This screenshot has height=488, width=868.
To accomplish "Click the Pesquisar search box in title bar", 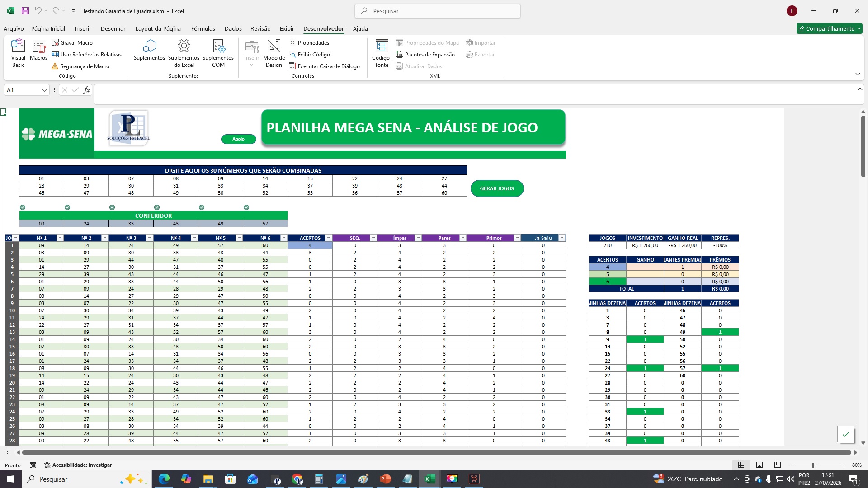I will pos(437,11).
